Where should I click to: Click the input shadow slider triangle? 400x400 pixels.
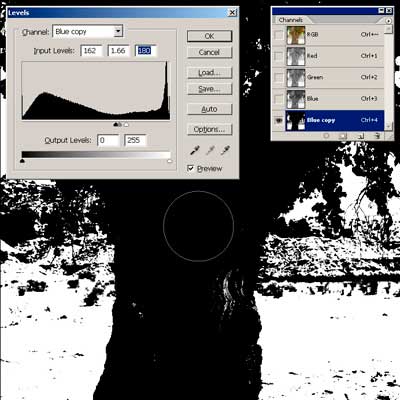tap(116, 125)
